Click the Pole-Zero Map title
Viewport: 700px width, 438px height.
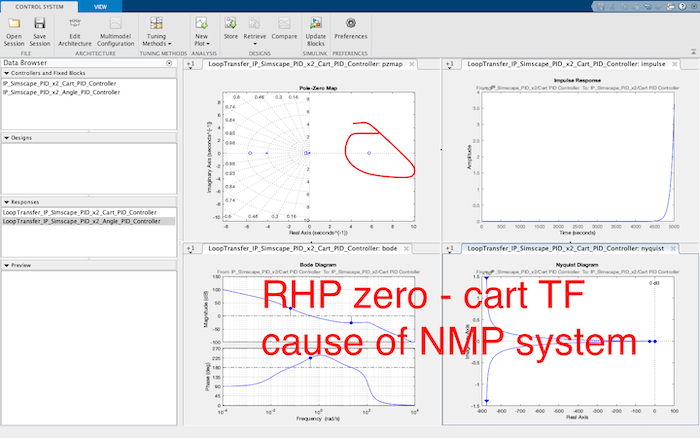point(318,88)
